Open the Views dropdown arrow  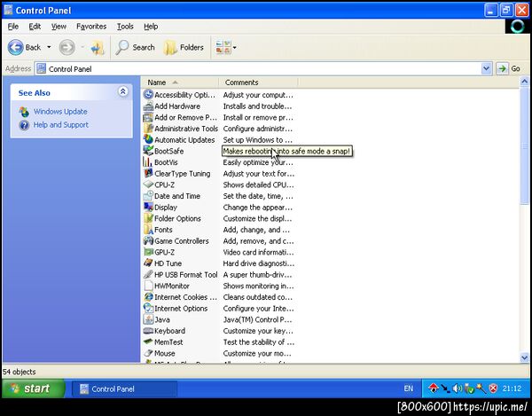234,48
